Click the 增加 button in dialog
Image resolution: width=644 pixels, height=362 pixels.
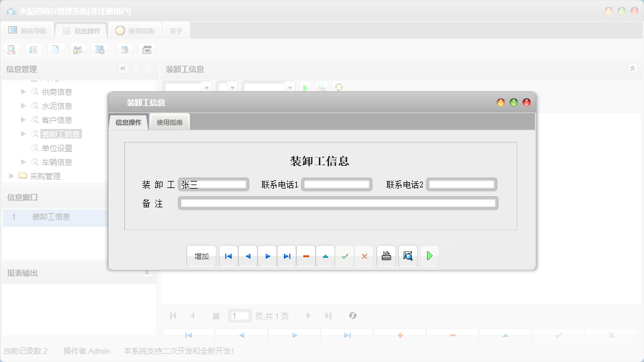[201, 256]
